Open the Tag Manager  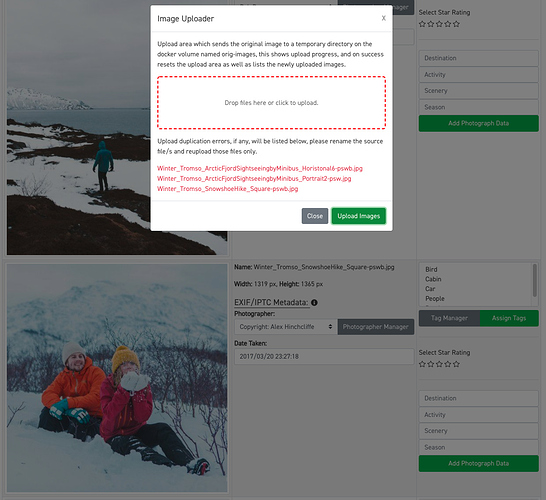coord(449,318)
